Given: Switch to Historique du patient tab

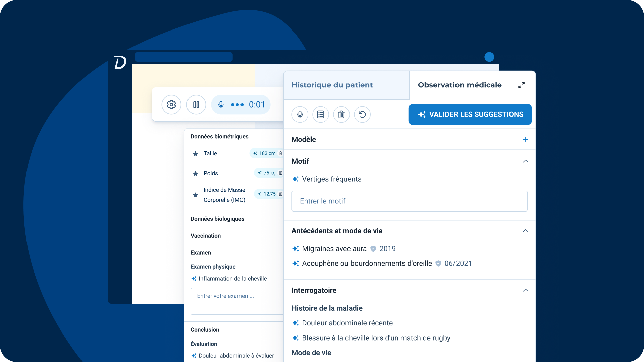Looking at the screenshot, I should (332, 85).
